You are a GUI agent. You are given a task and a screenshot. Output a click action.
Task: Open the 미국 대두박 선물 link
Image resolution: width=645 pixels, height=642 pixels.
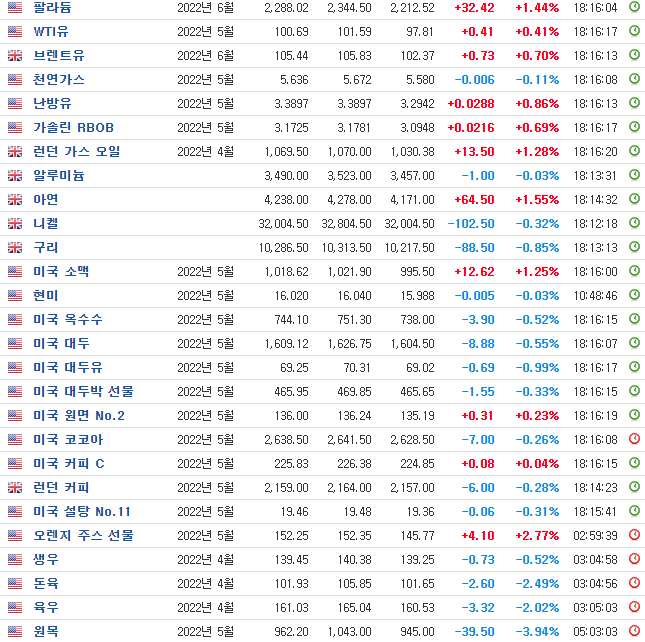click(x=84, y=391)
